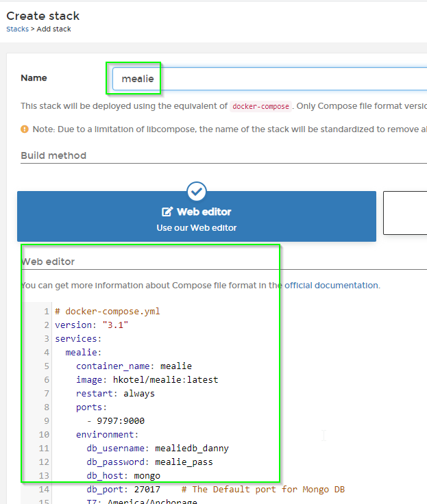Click the 'db_username: mealiedb_danny' line
Viewport: 427px width, 504px height.
(x=158, y=449)
